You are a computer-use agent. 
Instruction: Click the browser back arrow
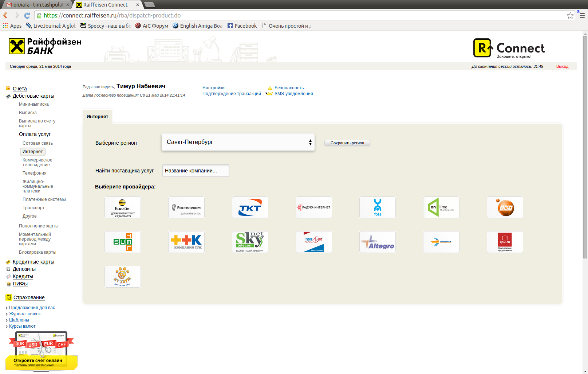coord(5,15)
